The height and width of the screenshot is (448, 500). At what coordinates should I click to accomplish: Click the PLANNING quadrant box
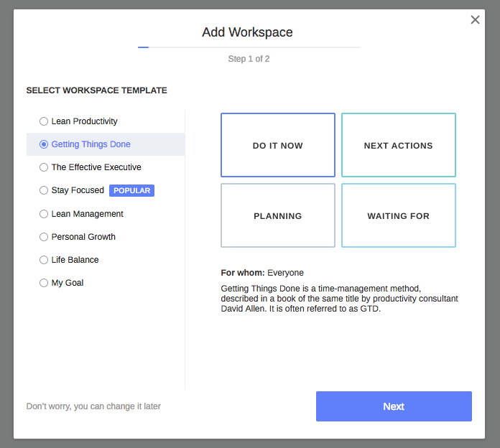278,215
